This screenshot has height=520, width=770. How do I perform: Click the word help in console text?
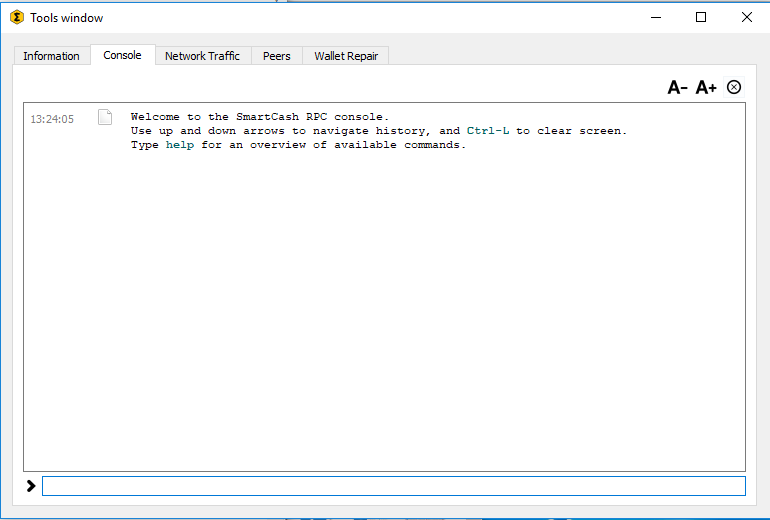point(180,145)
